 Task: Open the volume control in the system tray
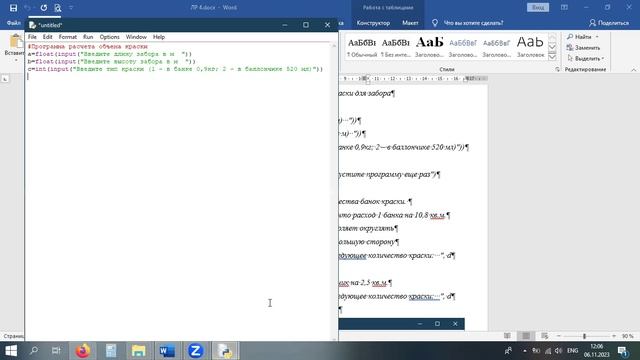(x=558, y=351)
